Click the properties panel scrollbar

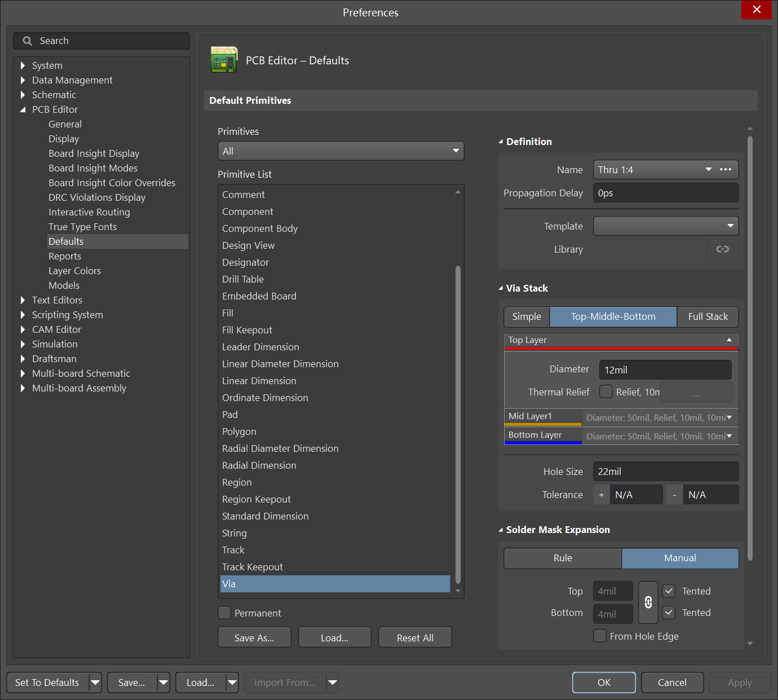coord(750,348)
